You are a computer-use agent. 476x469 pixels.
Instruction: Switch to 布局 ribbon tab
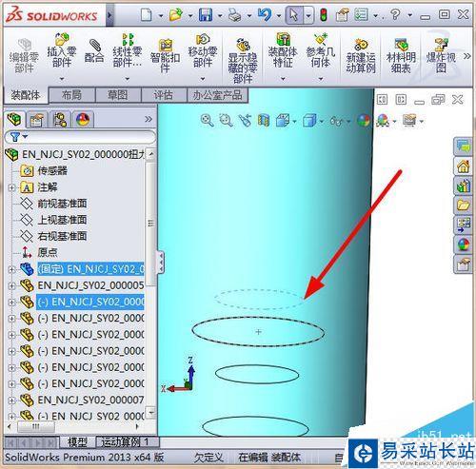(71, 95)
